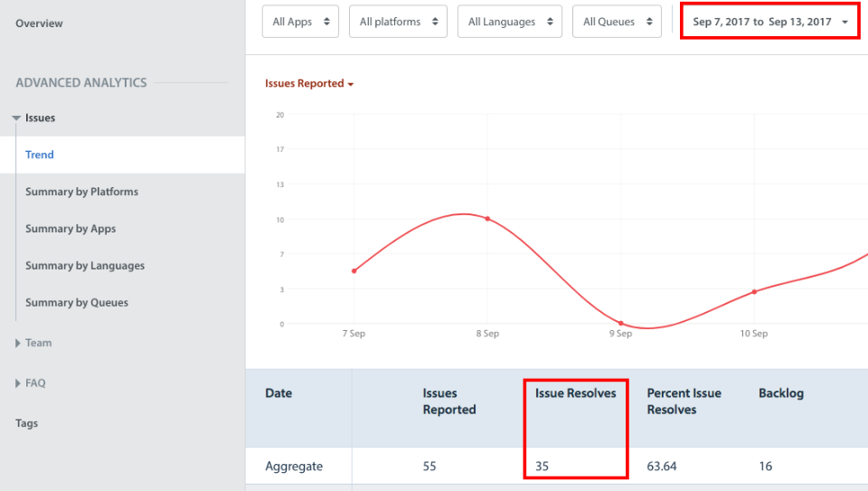Open the All Apps dropdown
The image size is (868, 491).
300,22
